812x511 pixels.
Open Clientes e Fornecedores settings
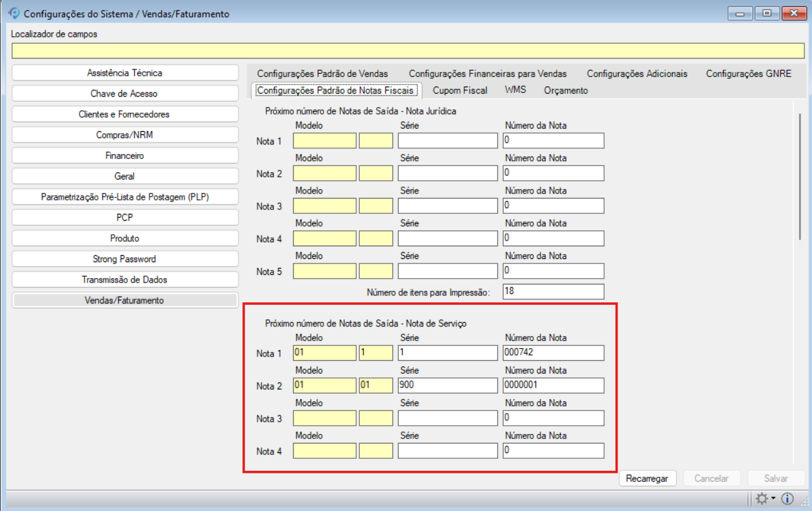click(125, 113)
